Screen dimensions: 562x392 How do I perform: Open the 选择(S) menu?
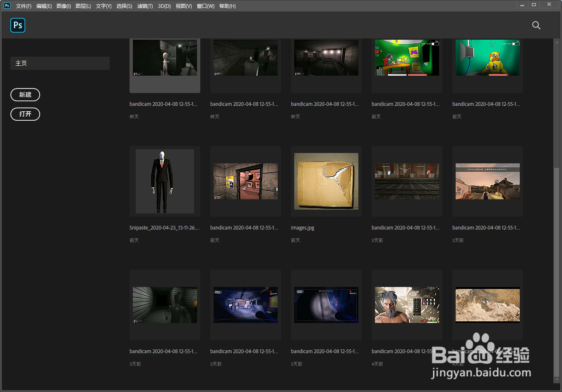pyautogui.click(x=124, y=6)
